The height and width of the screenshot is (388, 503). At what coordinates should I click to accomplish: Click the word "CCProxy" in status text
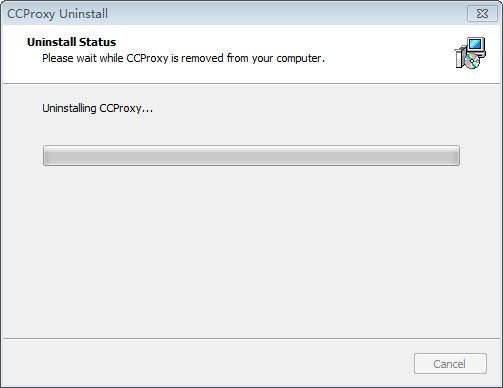(x=120, y=108)
